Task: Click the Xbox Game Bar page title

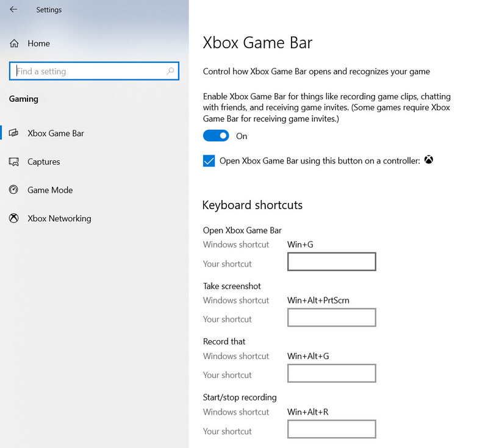Action: click(257, 43)
